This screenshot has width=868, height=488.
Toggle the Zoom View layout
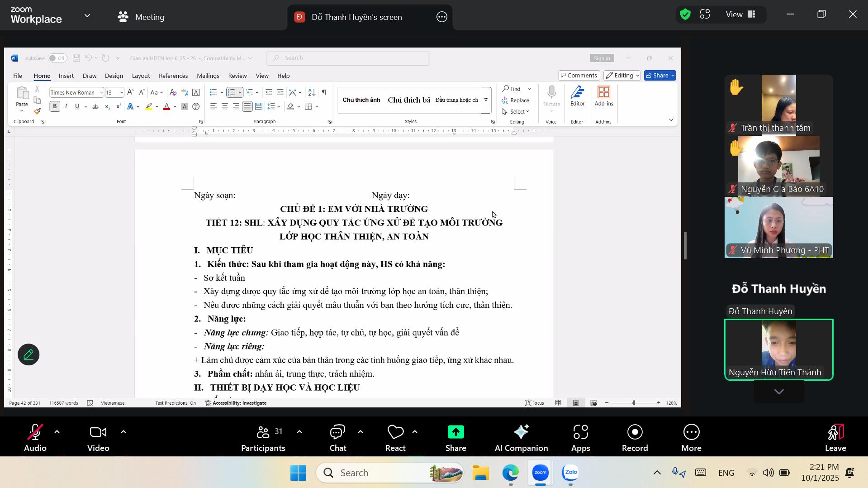[740, 14]
